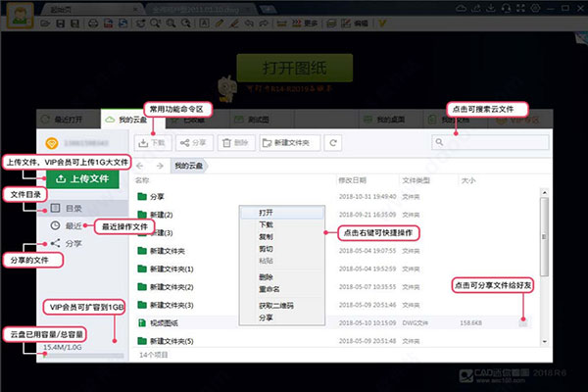Select the 分享 folder row in file list
The image size is (588, 392).
pyautogui.click(x=335, y=197)
